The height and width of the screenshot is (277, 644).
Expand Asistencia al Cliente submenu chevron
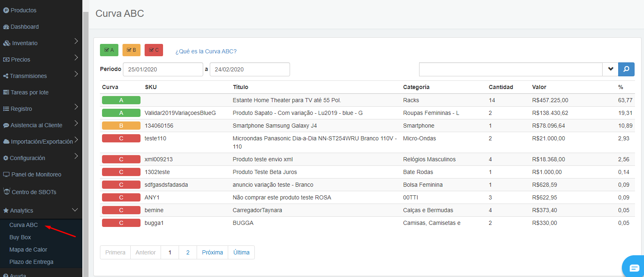click(76, 123)
